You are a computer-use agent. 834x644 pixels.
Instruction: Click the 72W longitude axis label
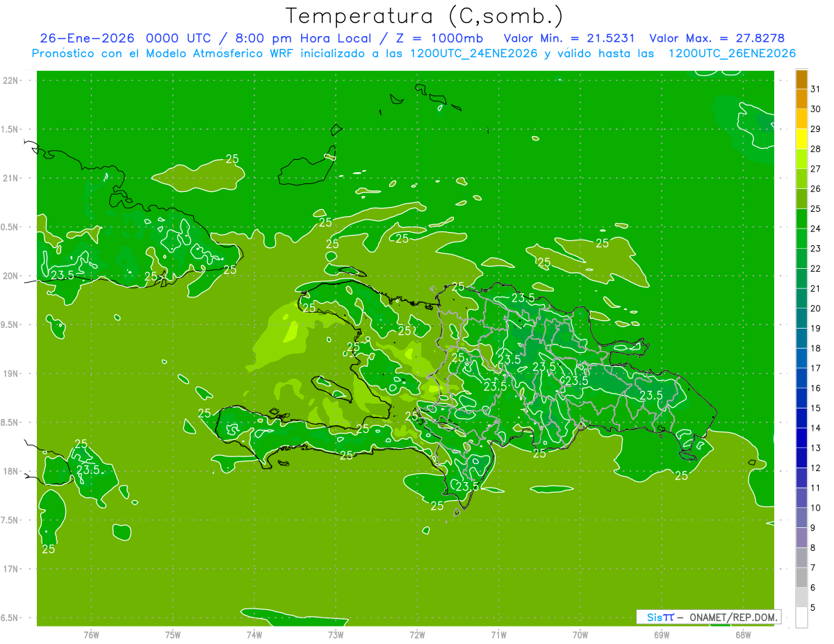coord(417,634)
